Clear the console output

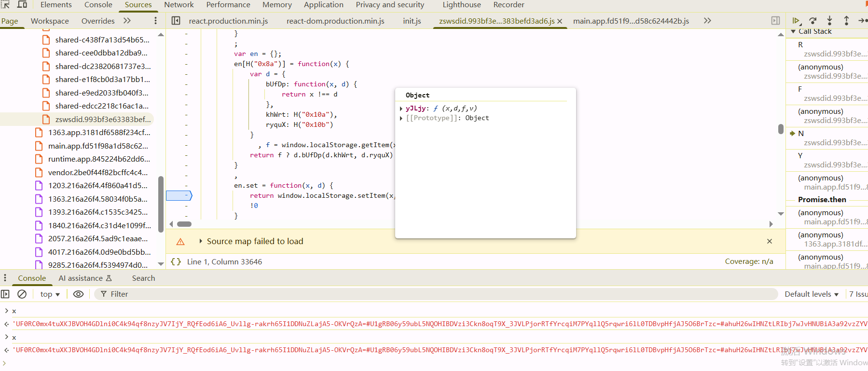pyautogui.click(x=22, y=294)
